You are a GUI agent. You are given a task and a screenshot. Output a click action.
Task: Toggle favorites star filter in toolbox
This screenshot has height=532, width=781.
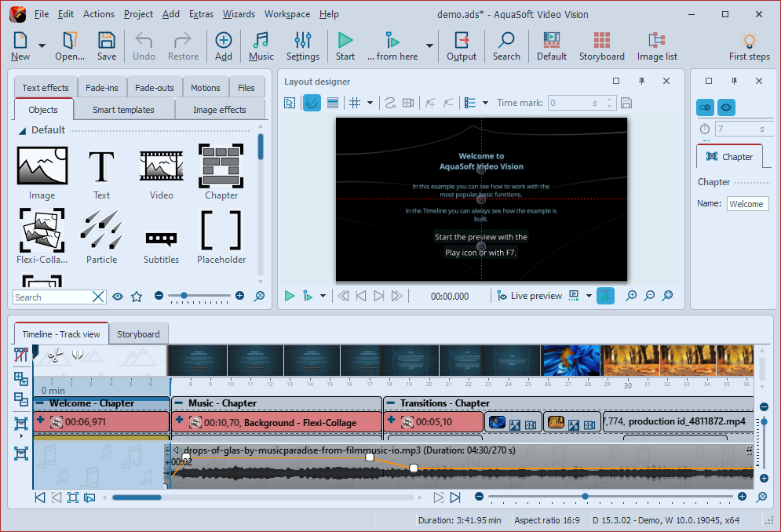137,297
